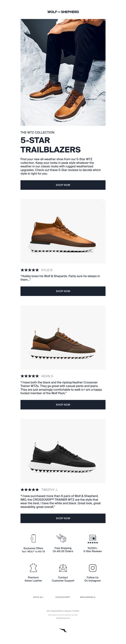Click SHOP NOW under Timothy J. review
126x644 pixels.
pos(63,518)
